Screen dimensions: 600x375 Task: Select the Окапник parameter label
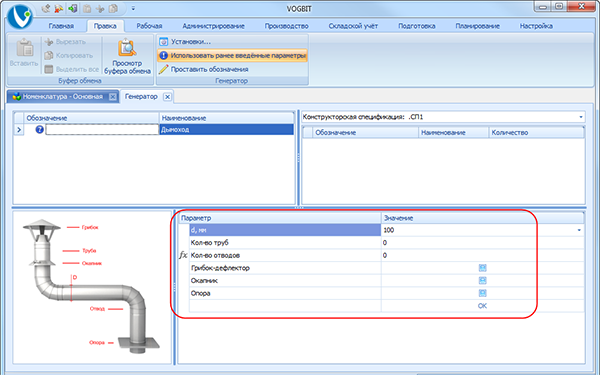pos(204,280)
